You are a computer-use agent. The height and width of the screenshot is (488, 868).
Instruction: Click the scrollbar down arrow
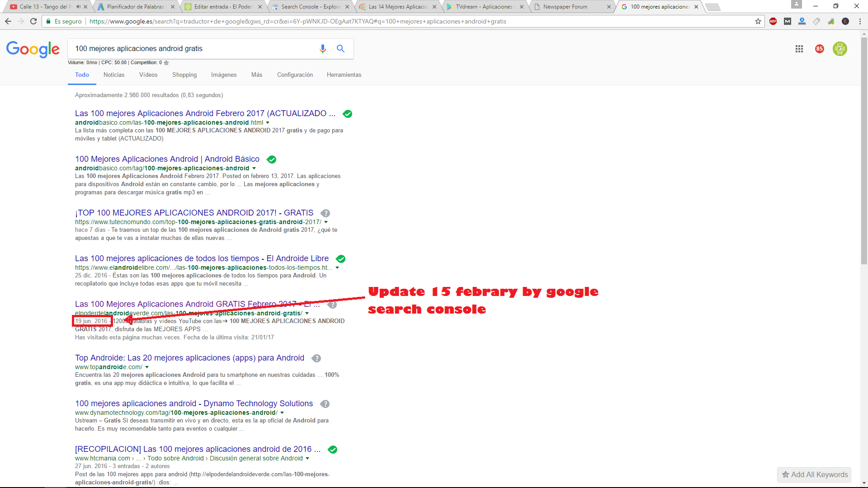[x=864, y=483]
